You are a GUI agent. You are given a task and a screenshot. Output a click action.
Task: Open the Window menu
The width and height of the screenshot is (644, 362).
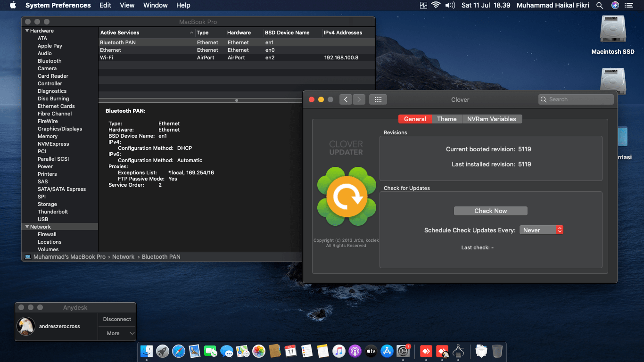[156, 5]
